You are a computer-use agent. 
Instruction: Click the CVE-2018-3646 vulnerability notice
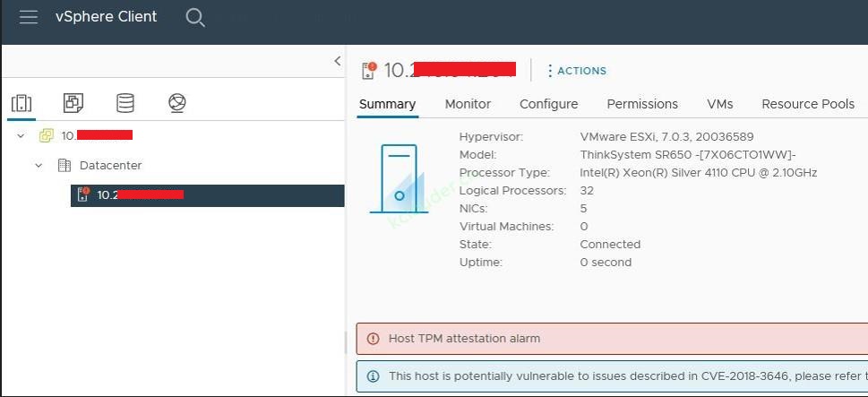point(612,376)
